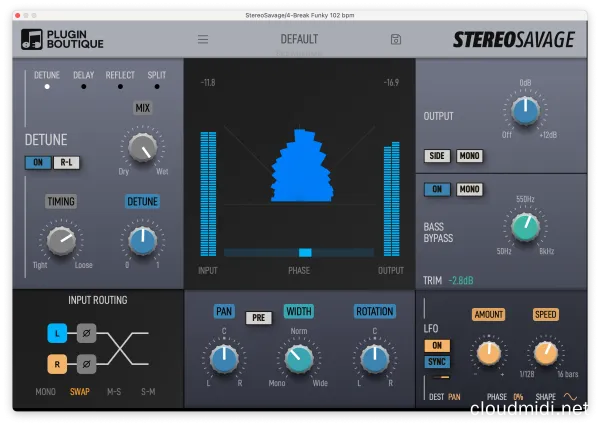Click the Pan knob

(x=224, y=359)
